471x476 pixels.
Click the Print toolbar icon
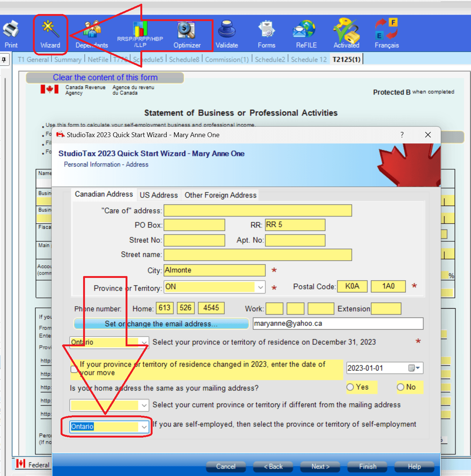(11, 34)
